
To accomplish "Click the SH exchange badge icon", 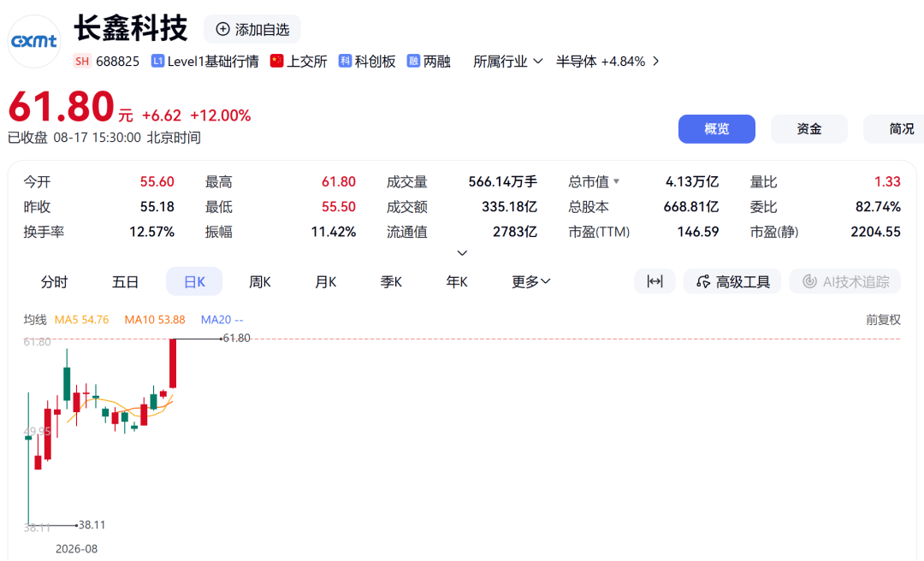I will click(x=82, y=62).
